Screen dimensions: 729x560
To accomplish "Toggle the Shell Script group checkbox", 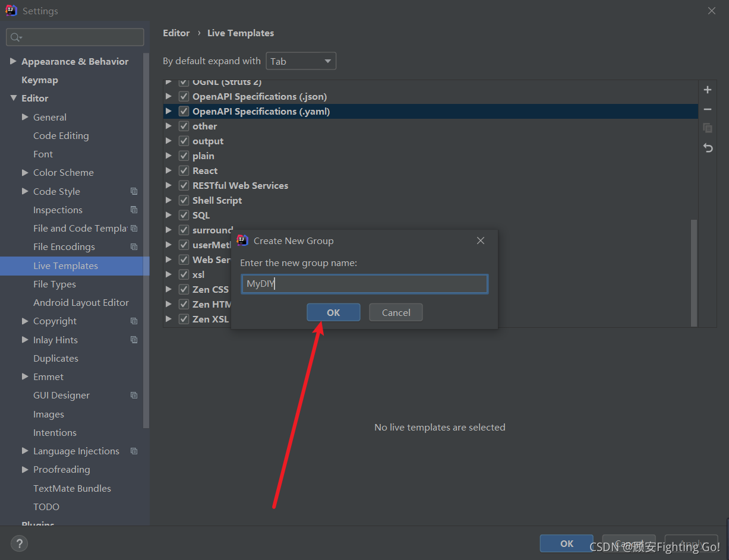I will pos(184,200).
